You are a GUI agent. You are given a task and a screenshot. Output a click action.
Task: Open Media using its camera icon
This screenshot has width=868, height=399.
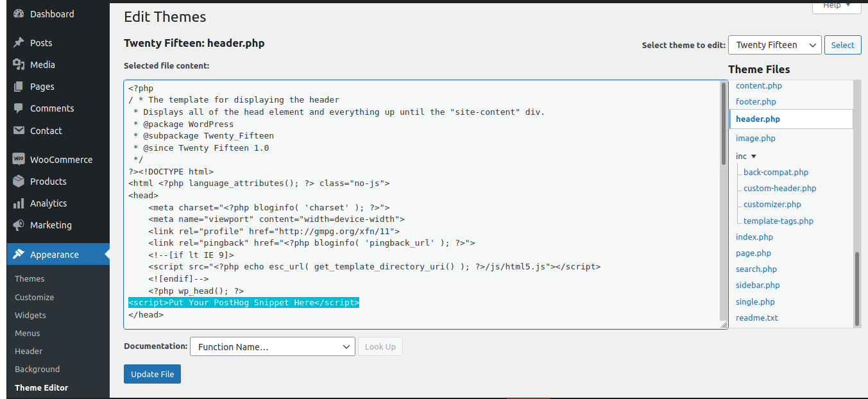click(x=18, y=64)
